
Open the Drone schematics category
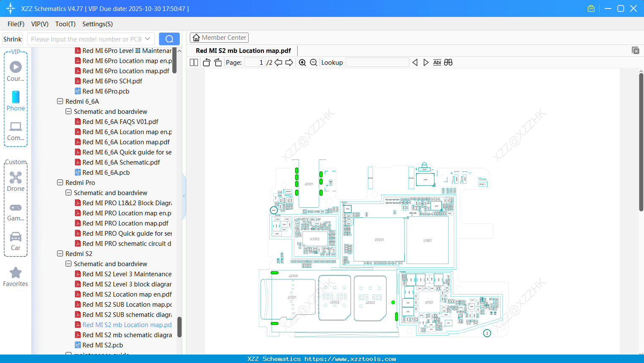15,180
